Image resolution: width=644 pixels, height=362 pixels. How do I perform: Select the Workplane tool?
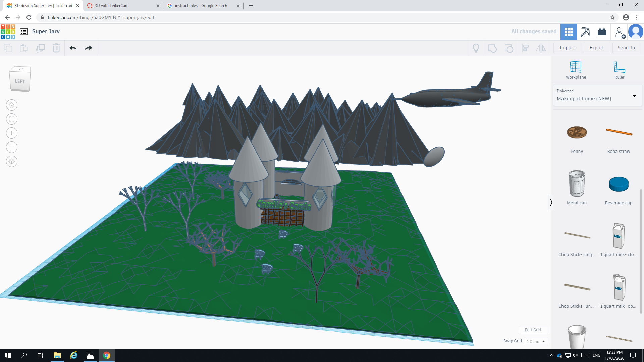pyautogui.click(x=576, y=70)
